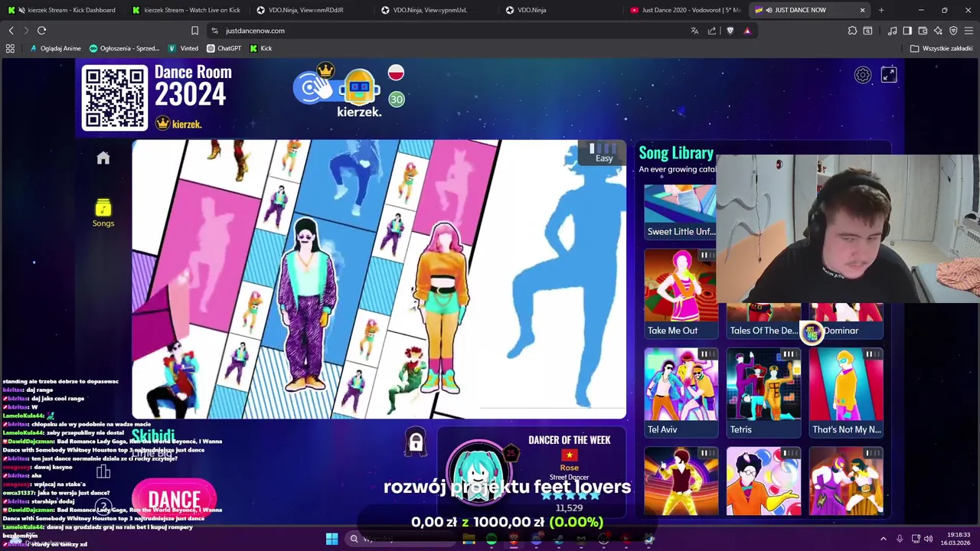This screenshot has width=980, height=551.
Task: Open the Oglądaj Anime bookmark
Action: (x=55, y=48)
